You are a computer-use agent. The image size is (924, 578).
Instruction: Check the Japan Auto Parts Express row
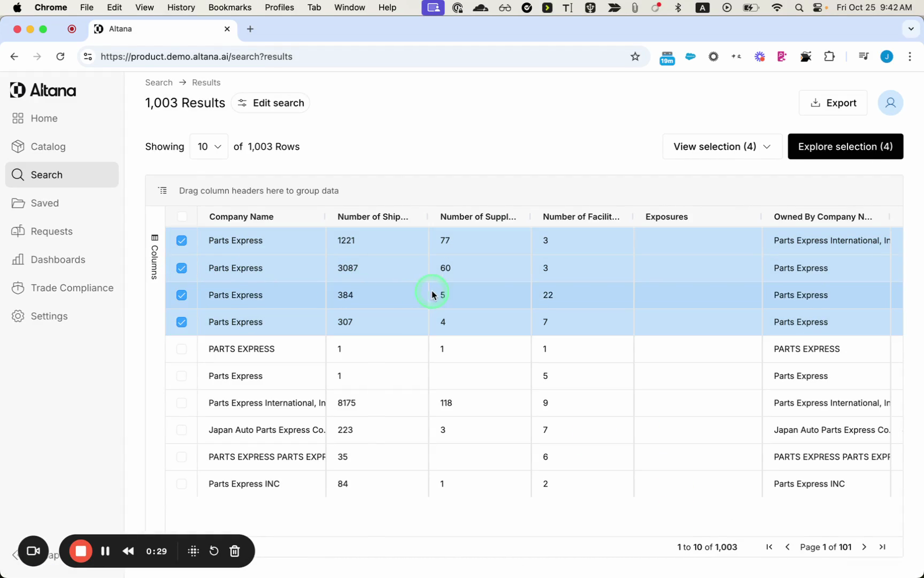[x=182, y=430]
